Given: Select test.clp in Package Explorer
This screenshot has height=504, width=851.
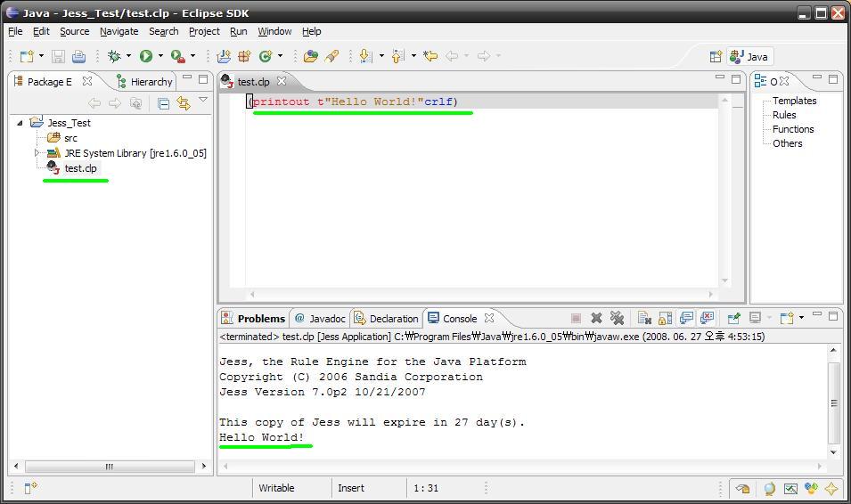Looking at the screenshot, I should click(80, 168).
